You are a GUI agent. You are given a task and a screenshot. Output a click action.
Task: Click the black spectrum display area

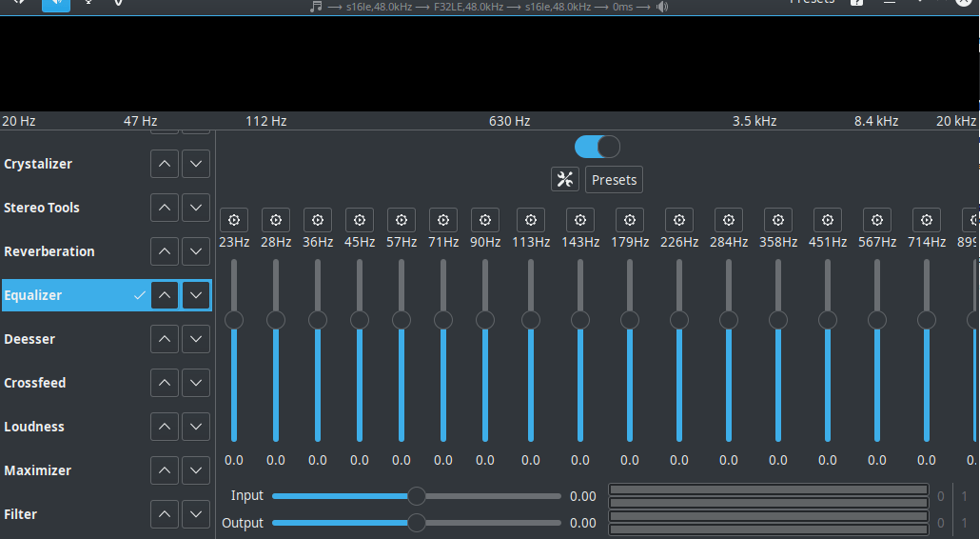pyautogui.click(x=489, y=63)
